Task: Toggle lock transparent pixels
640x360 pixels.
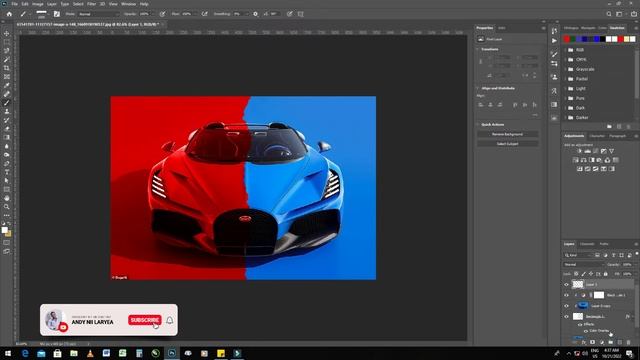Action: [576, 274]
